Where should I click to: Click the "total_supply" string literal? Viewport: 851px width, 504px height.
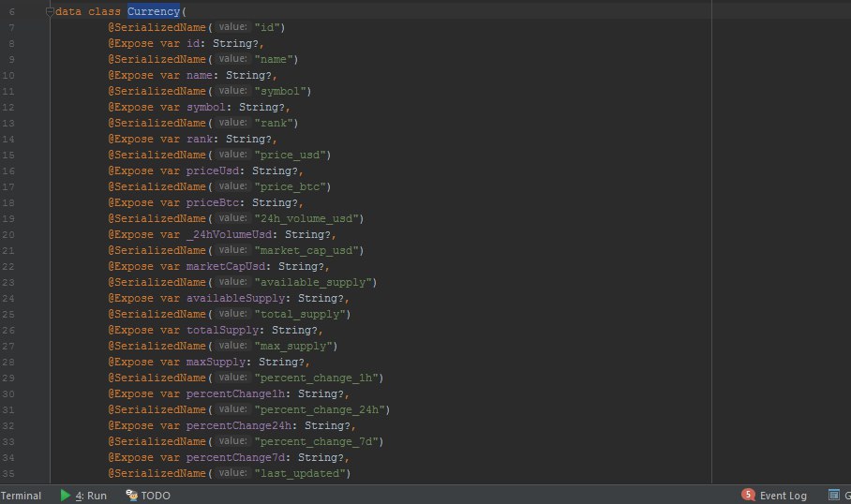click(x=299, y=314)
